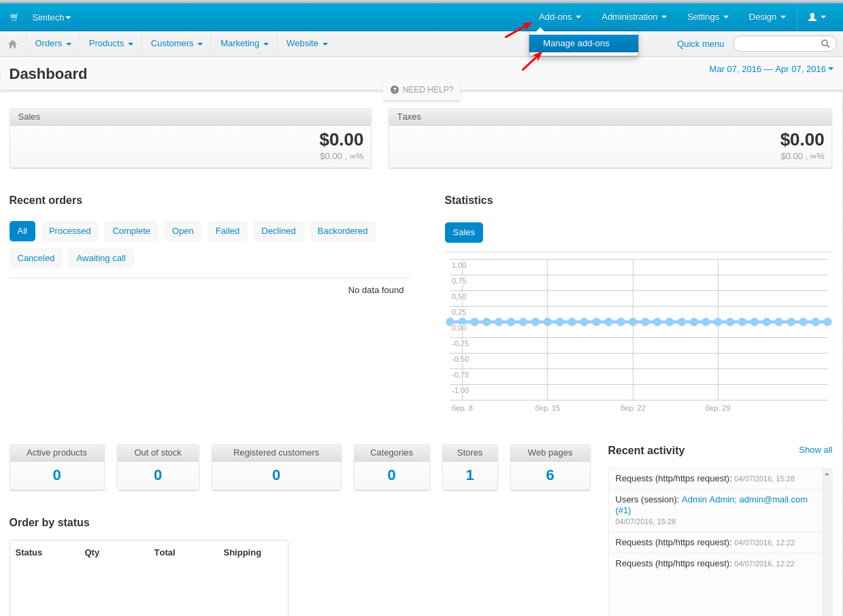Click the Taxes total $0.00 value
This screenshot has width=843, height=616.
(802, 139)
